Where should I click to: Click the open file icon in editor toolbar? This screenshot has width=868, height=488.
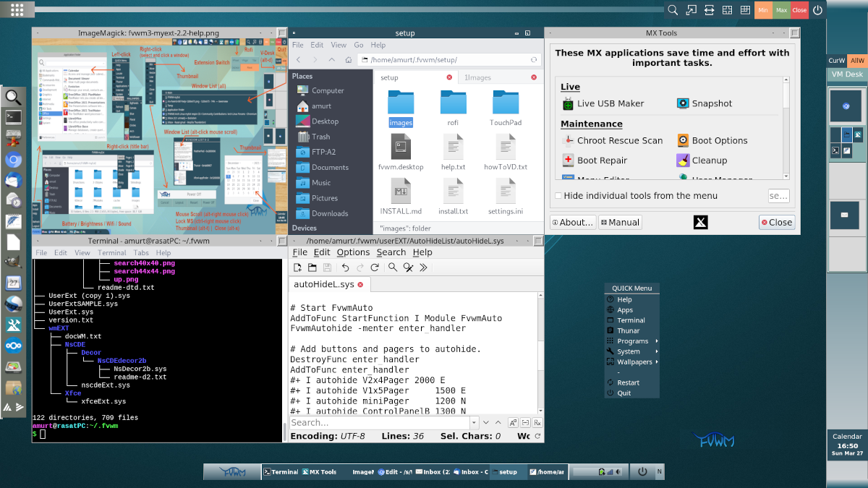tap(312, 267)
